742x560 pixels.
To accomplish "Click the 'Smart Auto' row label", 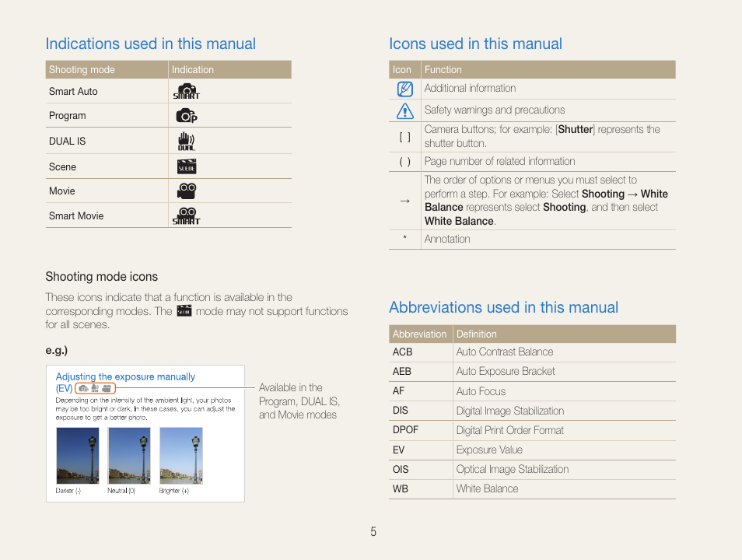I will pos(73,91).
